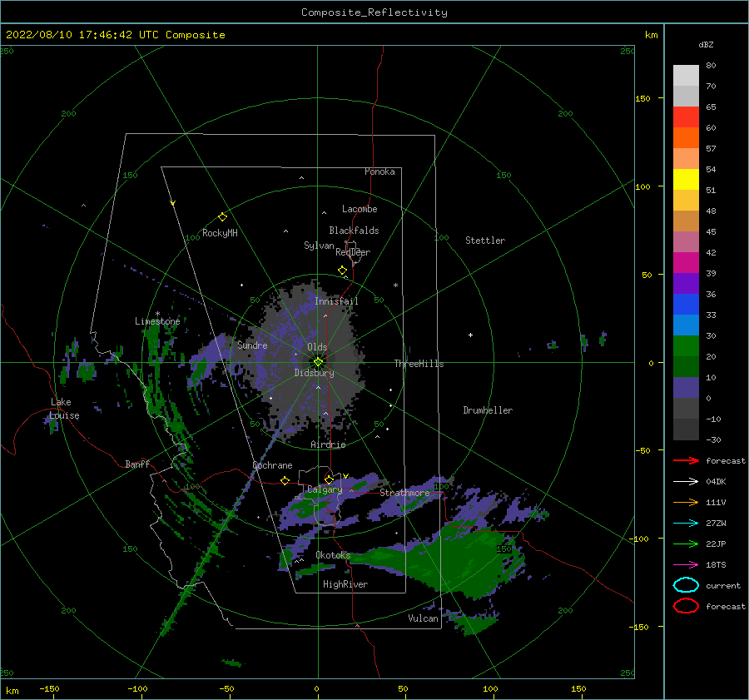This screenshot has height=700, width=749.
Task: Click the km unit label at top right
Action: (x=651, y=35)
